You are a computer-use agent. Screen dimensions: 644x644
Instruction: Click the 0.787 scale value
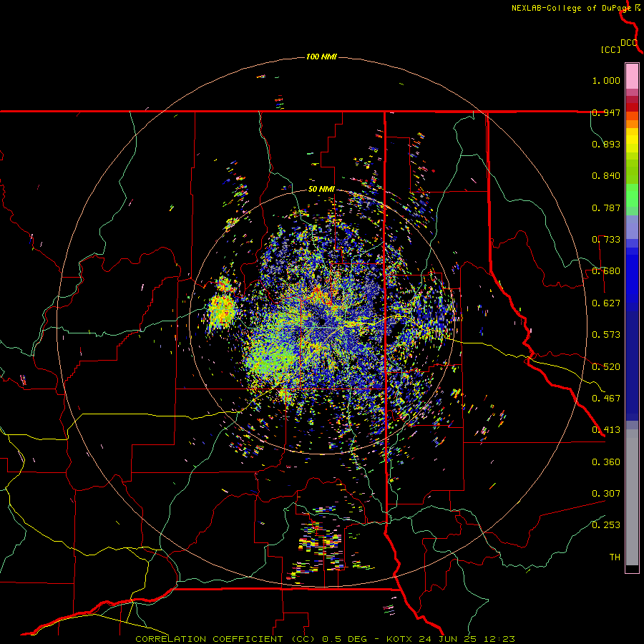tap(606, 208)
